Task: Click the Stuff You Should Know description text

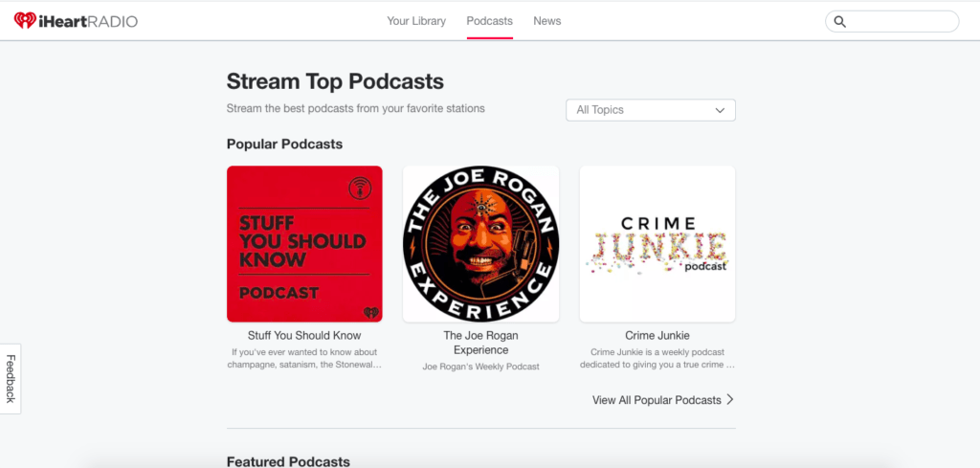Action: 304,359
